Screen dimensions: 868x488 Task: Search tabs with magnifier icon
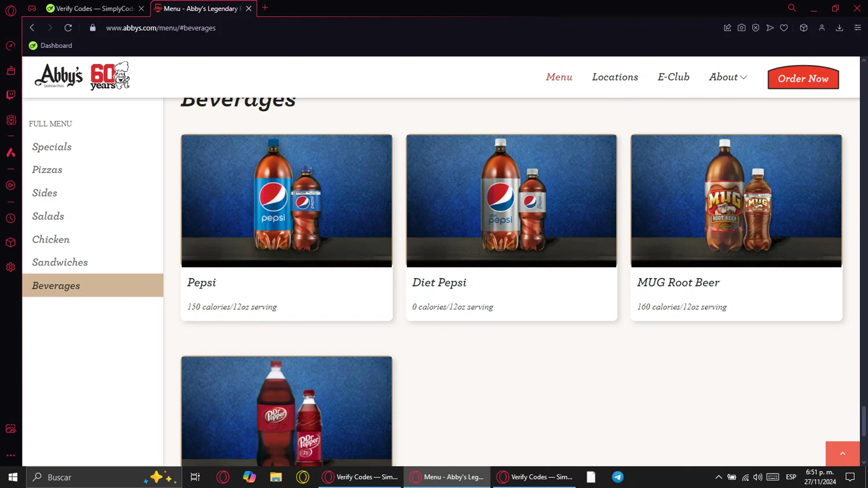[x=792, y=8]
